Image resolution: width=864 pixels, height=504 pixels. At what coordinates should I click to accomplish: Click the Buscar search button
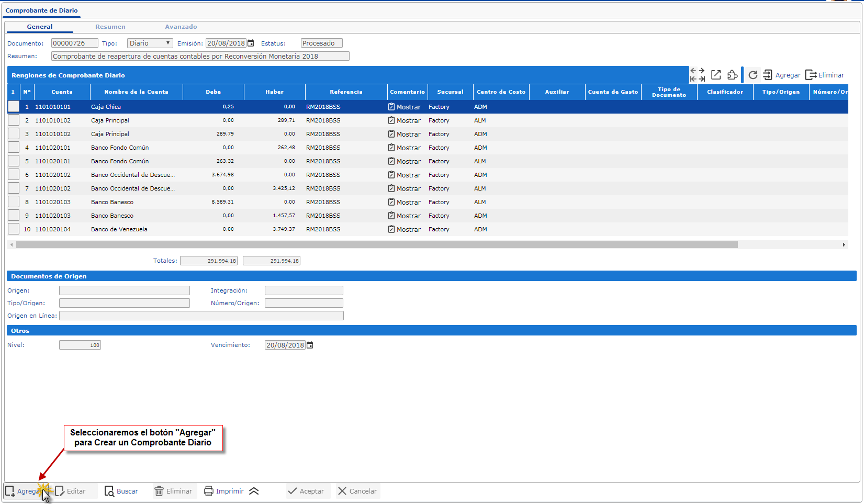(121, 491)
